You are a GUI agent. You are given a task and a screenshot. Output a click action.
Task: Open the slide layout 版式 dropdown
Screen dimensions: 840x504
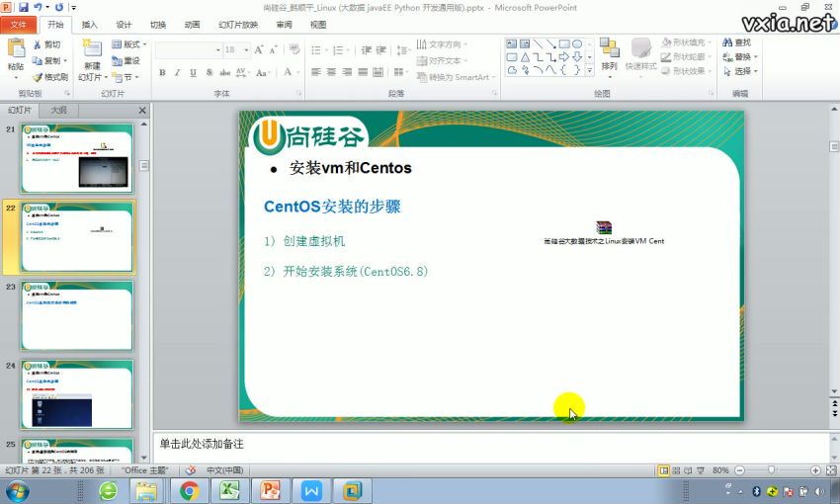point(129,44)
